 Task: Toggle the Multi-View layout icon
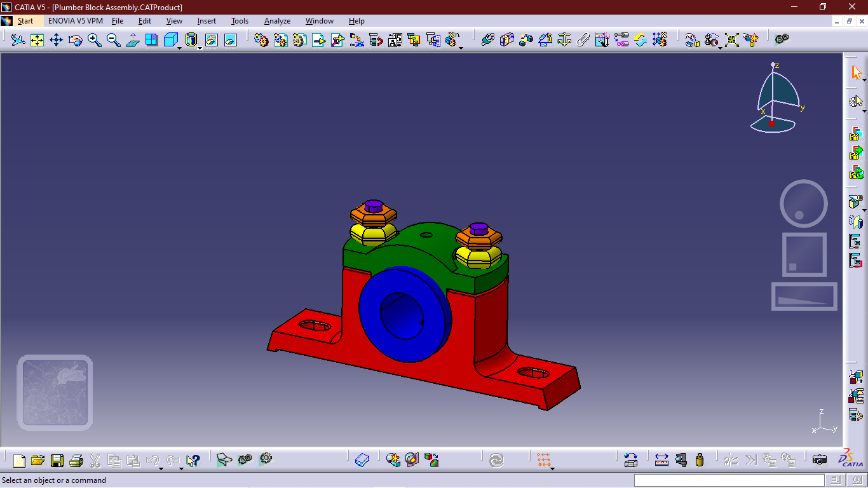151,40
